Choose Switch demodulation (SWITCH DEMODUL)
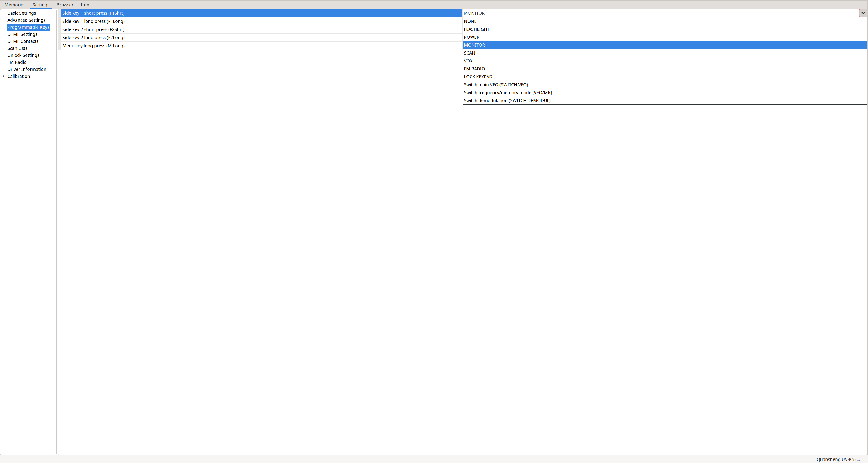 click(507, 101)
